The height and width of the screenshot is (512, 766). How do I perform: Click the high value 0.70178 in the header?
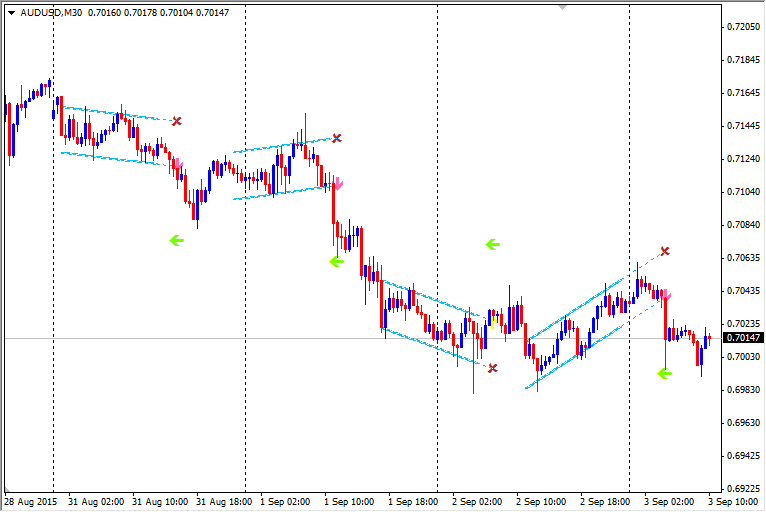point(140,13)
